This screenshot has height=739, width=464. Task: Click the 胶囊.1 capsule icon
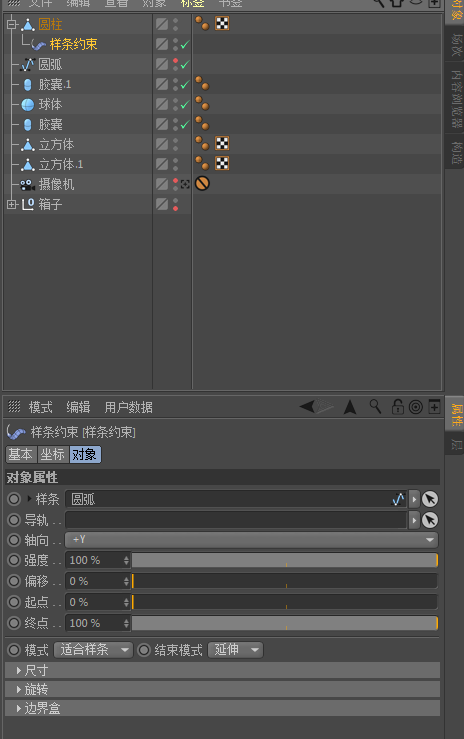(28, 85)
